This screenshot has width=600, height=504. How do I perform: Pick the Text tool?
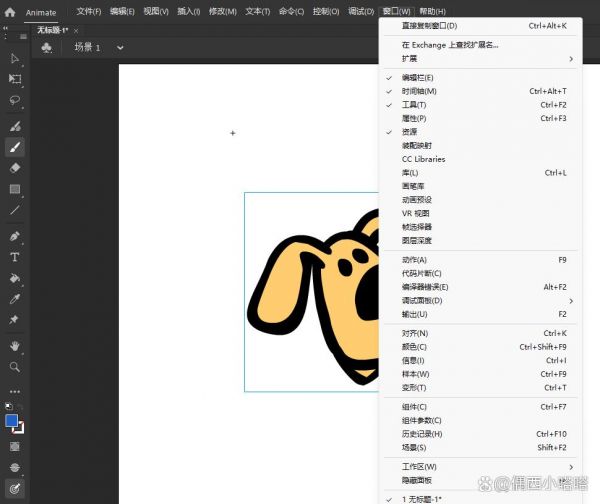click(x=15, y=257)
